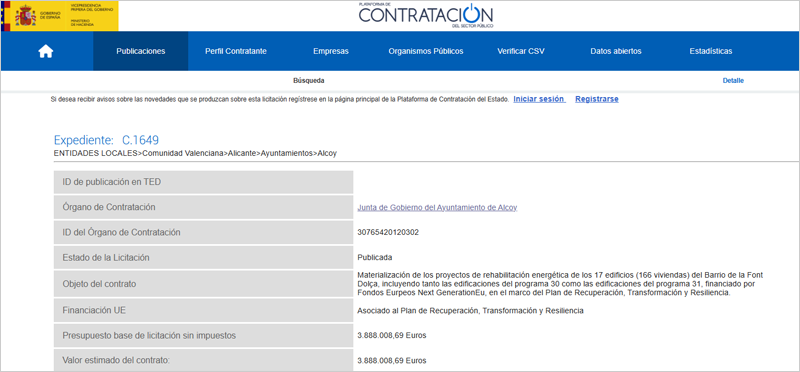Click the notice text about receiving avisos

click(x=280, y=100)
